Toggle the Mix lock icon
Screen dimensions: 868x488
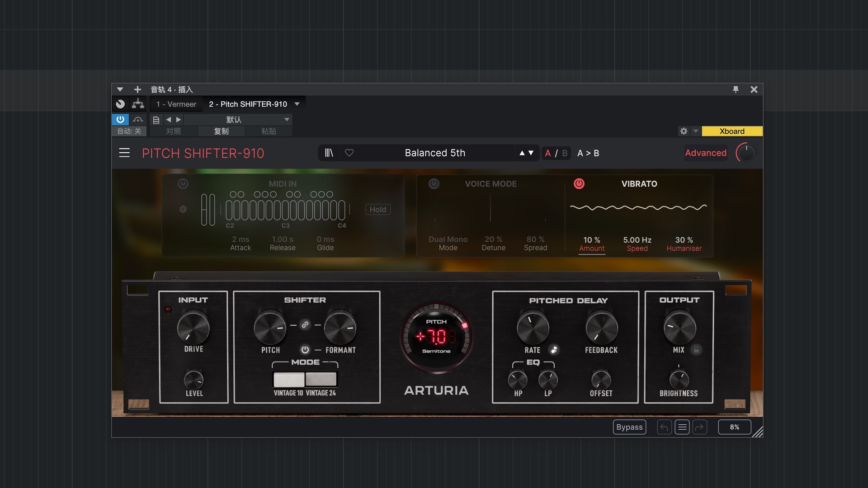coord(697,350)
